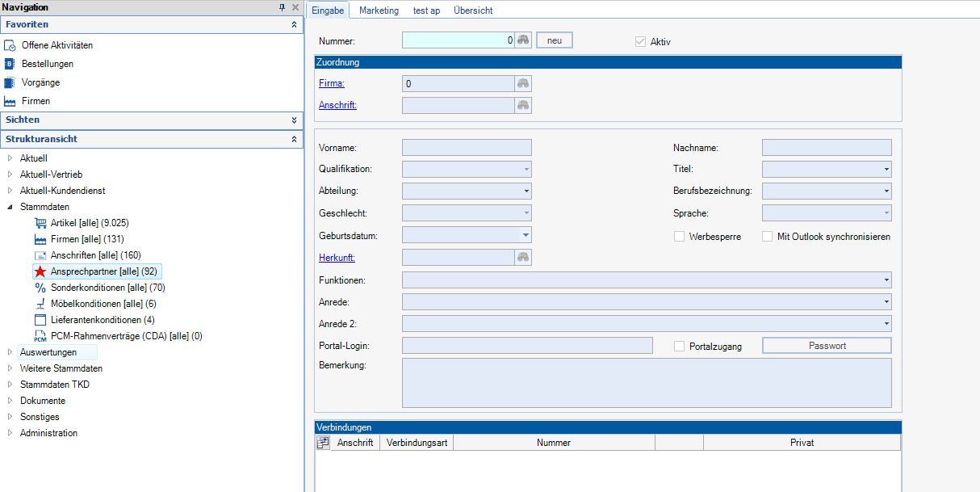Viewport: 980px width, 492px height.
Task: Click the Passwort button
Action: (827, 346)
